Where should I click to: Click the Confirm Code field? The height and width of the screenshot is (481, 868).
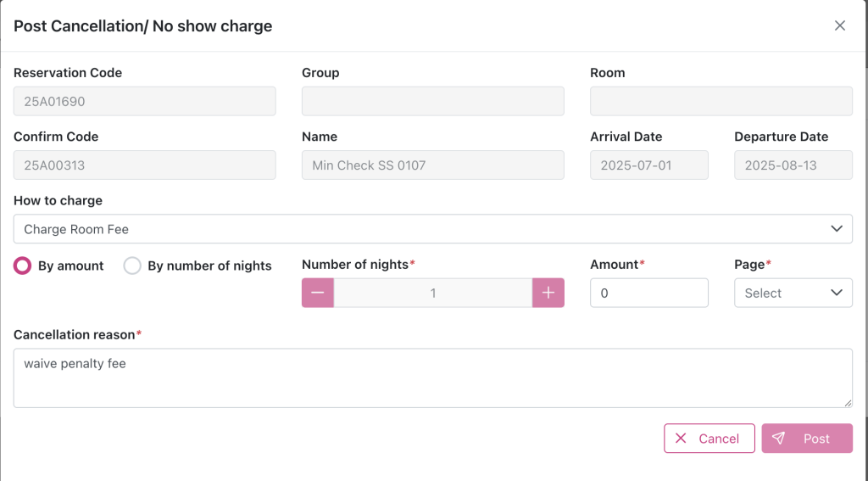[x=144, y=165]
